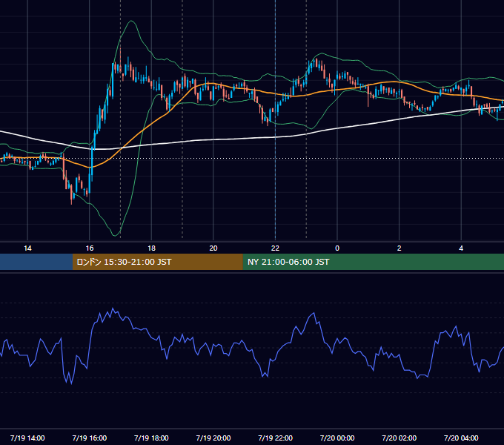Click the blue session band before London

point(36,262)
